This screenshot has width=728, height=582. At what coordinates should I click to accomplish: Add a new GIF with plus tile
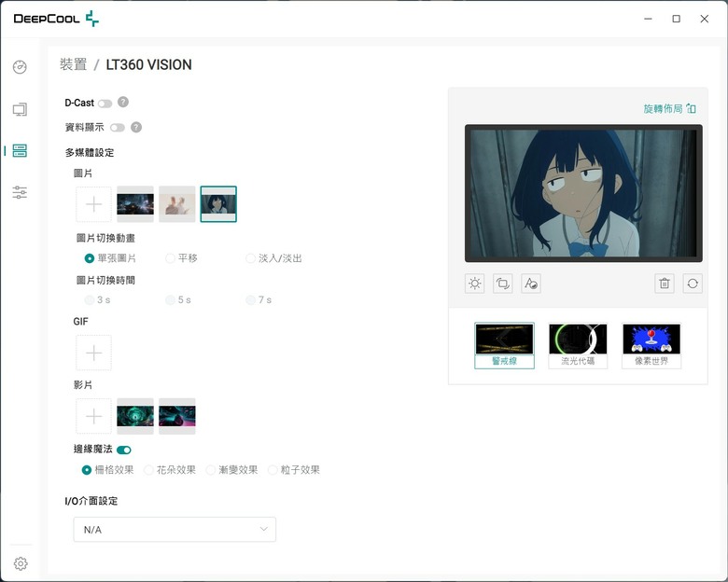(x=93, y=353)
